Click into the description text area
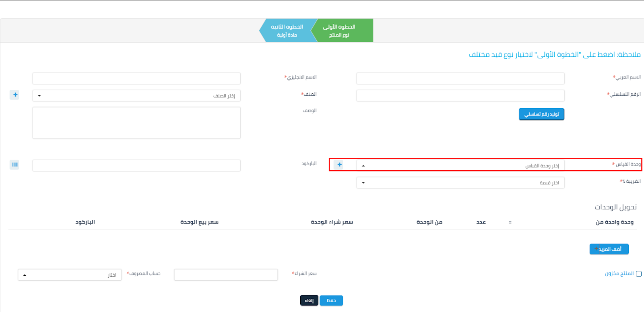This screenshot has width=644, height=312. [136, 123]
